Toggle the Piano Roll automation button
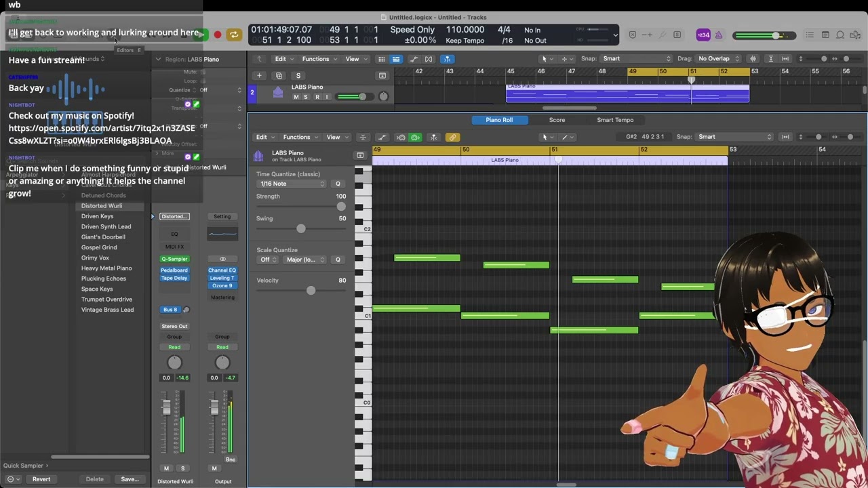868x488 pixels. pos(382,138)
